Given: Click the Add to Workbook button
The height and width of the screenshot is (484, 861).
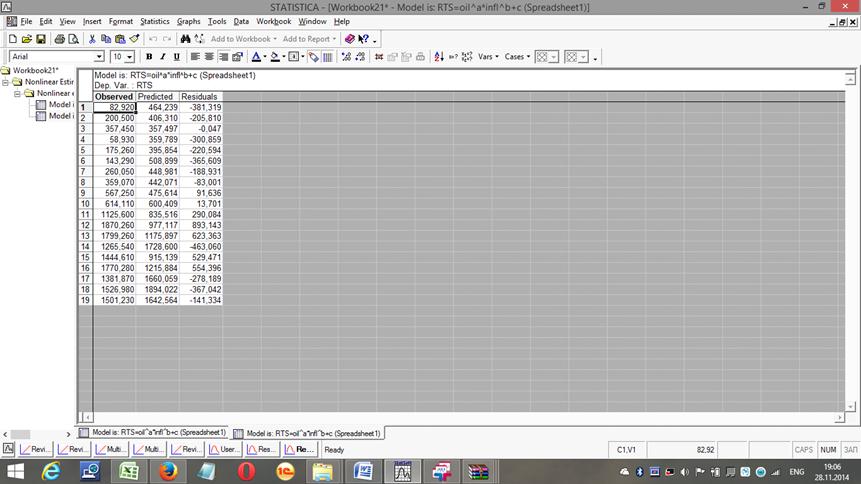Looking at the screenshot, I should coord(243,39).
